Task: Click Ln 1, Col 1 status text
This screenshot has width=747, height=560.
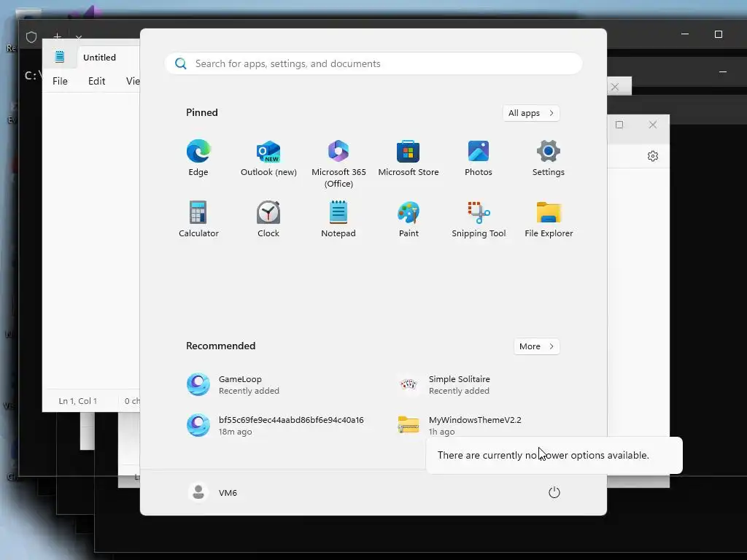Action: coord(77,401)
